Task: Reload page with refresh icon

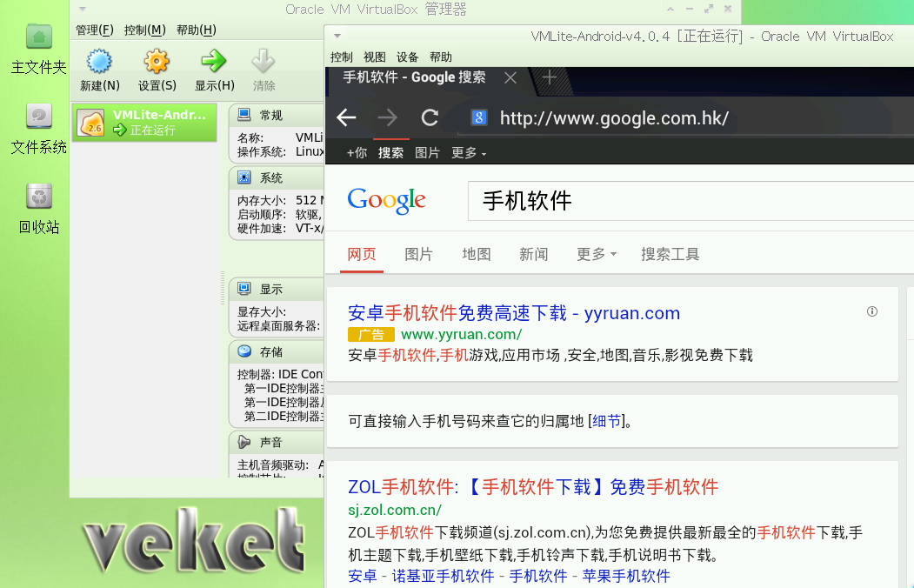Action: pyautogui.click(x=430, y=117)
